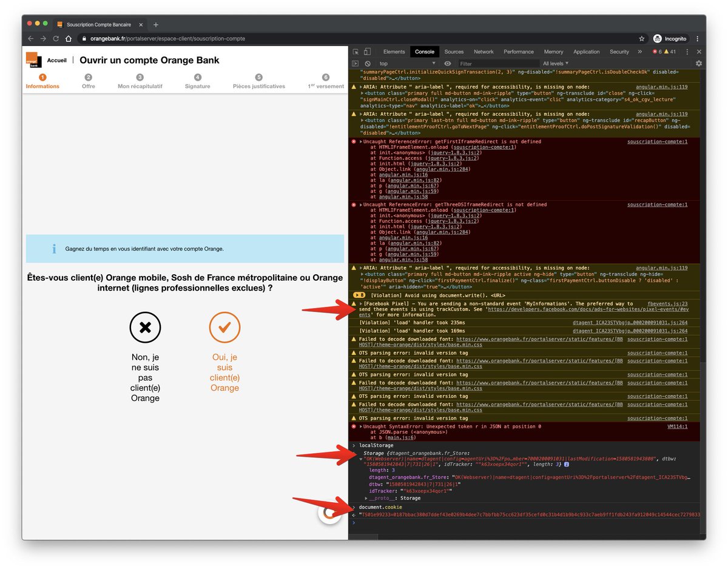Switch to the Application tab

(x=587, y=52)
